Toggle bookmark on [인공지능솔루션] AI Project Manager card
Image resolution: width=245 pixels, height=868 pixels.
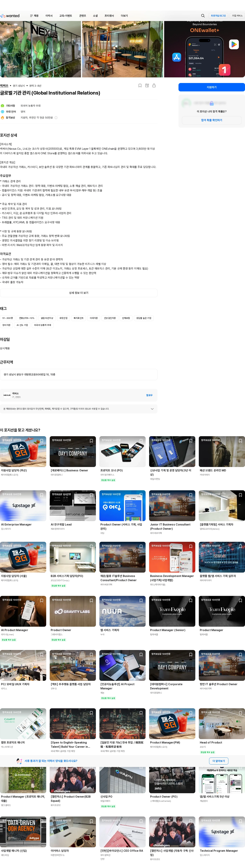click(141, 655)
